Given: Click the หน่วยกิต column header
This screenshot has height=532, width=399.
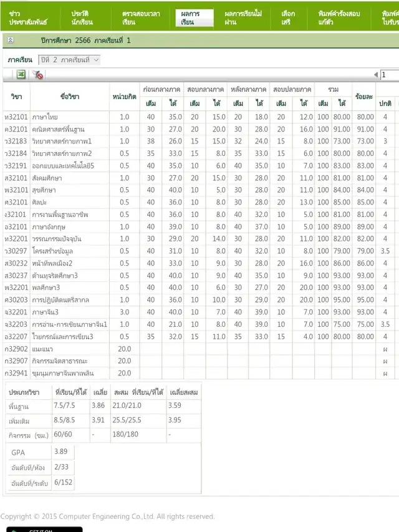Looking at the screenshot, I should [125, 97].
